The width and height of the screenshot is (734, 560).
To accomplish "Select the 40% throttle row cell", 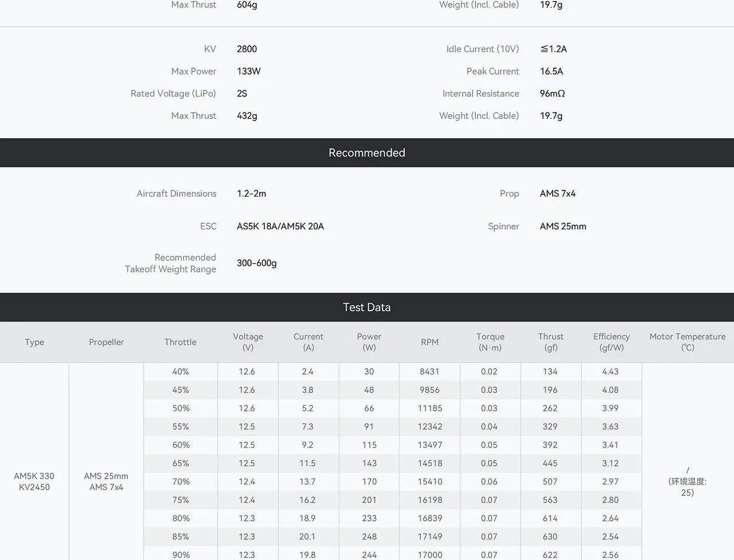I will [181, 371].
